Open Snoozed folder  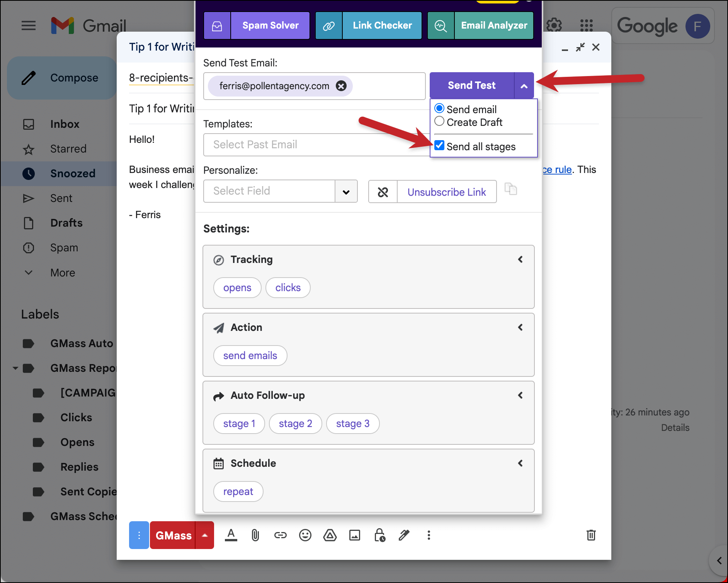pyautogui.click(x=72, y=174)
